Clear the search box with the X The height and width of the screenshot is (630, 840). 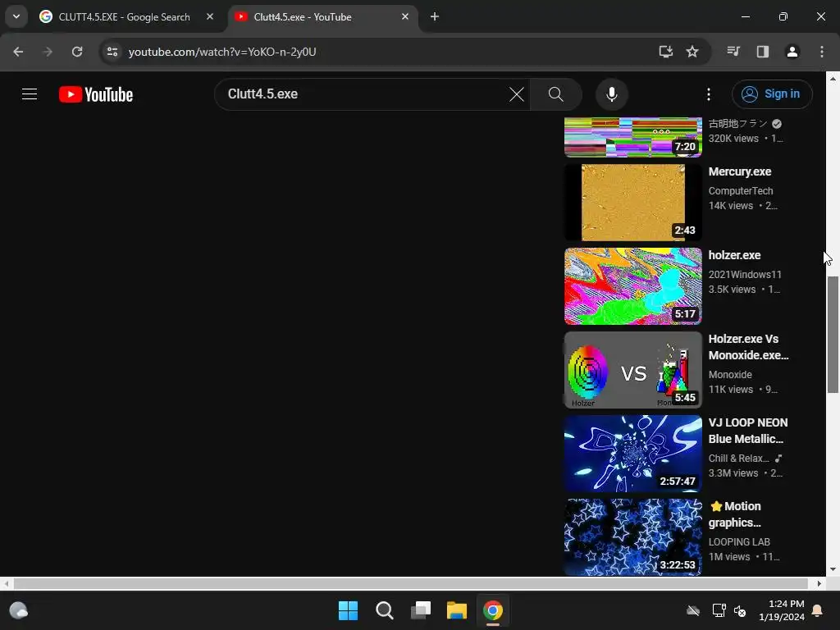517,94
